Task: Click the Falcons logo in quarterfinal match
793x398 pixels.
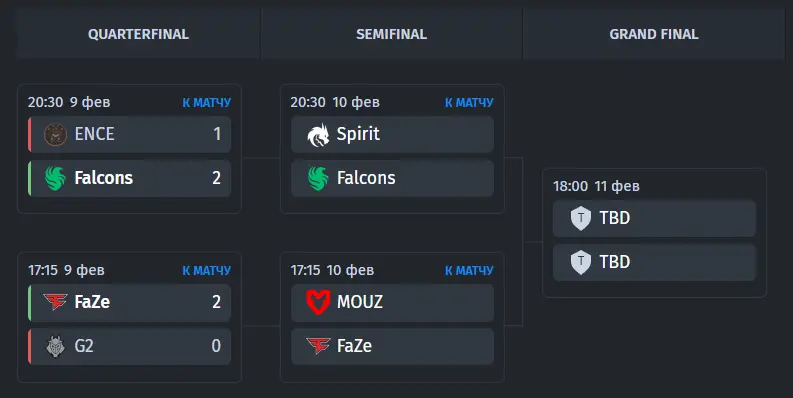Action: 55,179
